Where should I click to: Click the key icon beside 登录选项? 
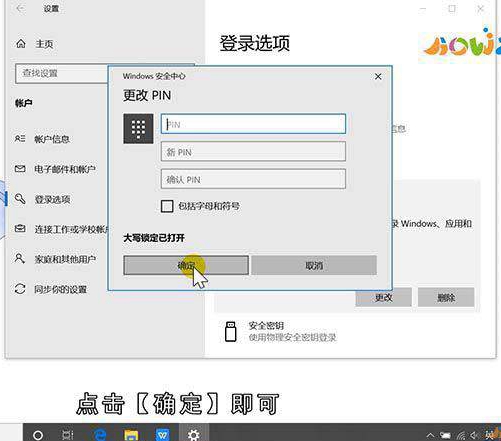20,199
